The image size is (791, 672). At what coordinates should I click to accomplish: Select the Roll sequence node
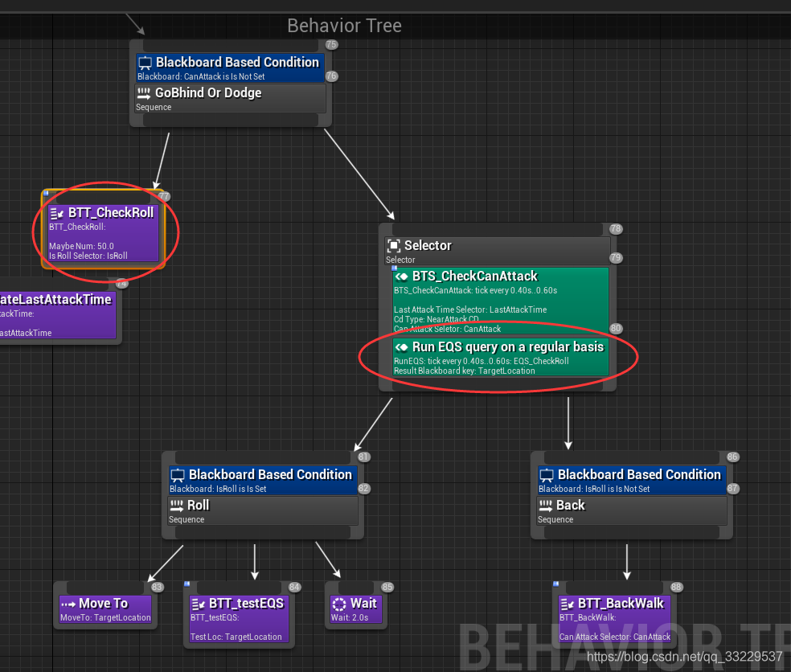pyautogui.click(x=263, y=510)
